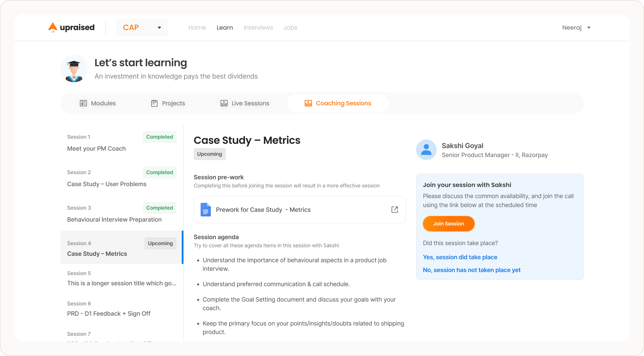This screenshot has width=644, height=356.
Task: Click the Goal Setting document agenda item
Action: tap(299, 304)
